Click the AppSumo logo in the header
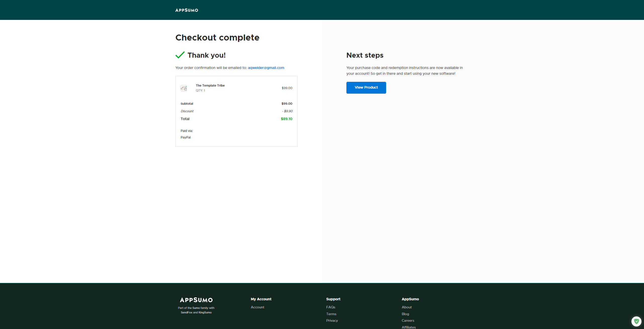Viewport: 644px width, 329px height. (x=187, y=10)
